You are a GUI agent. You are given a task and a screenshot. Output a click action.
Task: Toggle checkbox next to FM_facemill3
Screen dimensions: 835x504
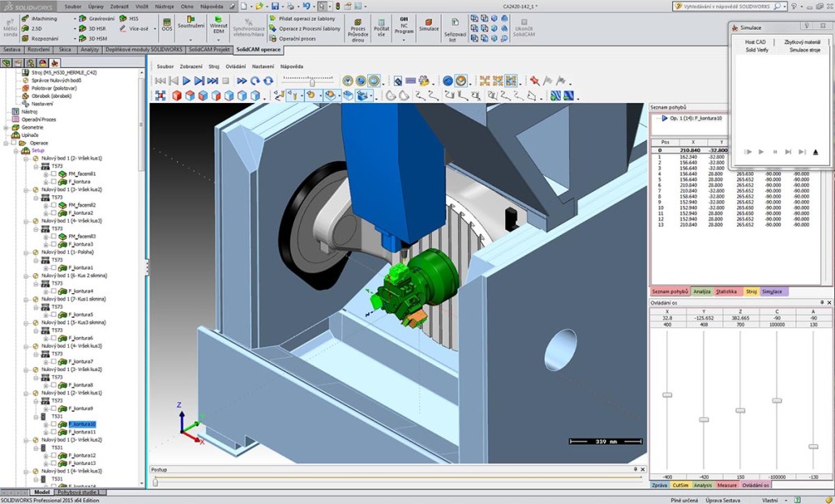pyautogui.click(x=54, y=237)
